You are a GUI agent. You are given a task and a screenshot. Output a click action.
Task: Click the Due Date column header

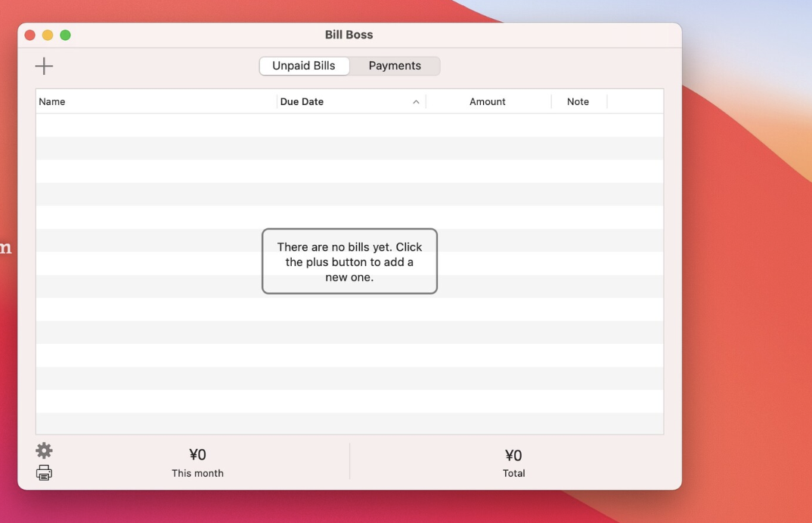point(302,101)
